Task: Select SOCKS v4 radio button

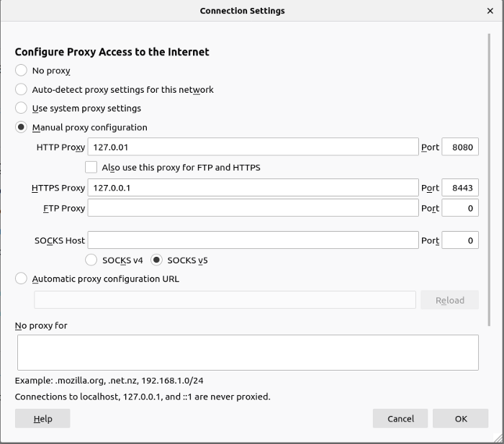Action: [91, 260]
